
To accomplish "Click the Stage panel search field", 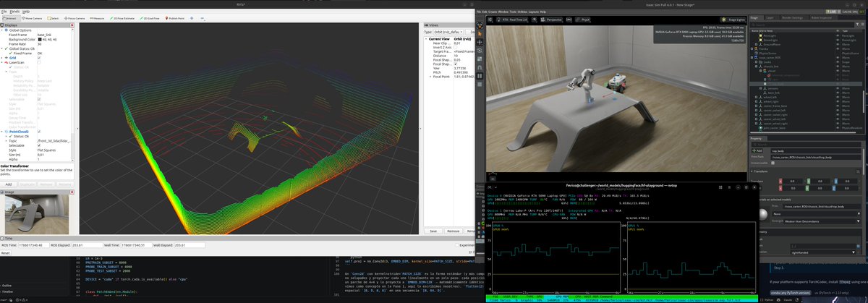I will 802,25.
